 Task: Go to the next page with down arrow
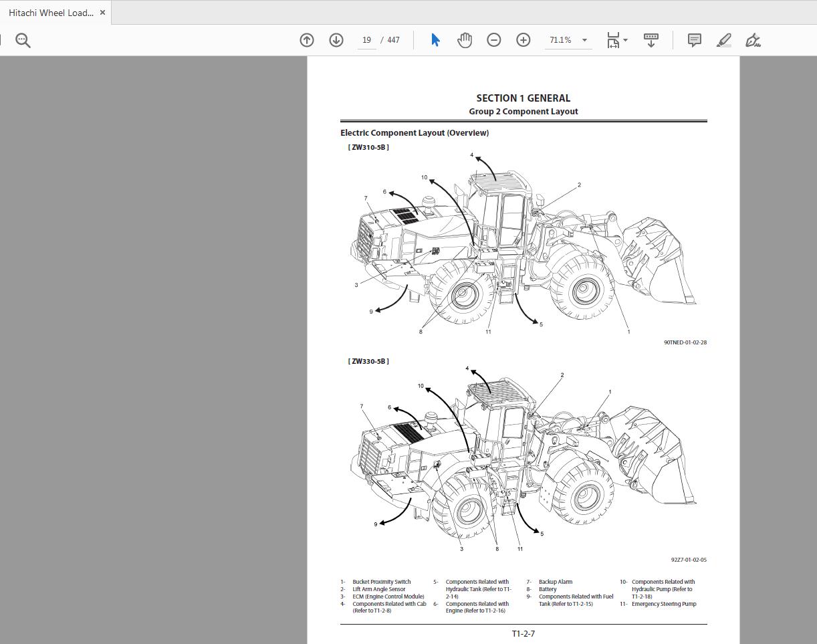(x=336, y=40)
